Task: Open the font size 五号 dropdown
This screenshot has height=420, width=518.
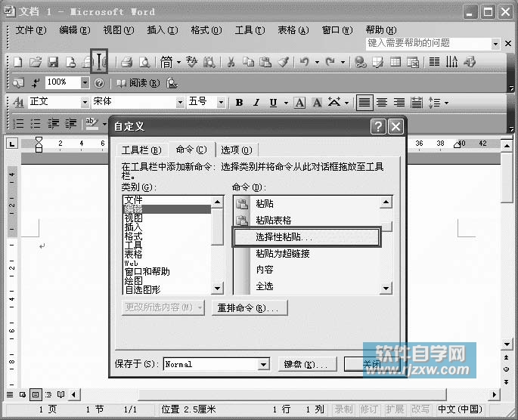Action: (x=221, y=102)
